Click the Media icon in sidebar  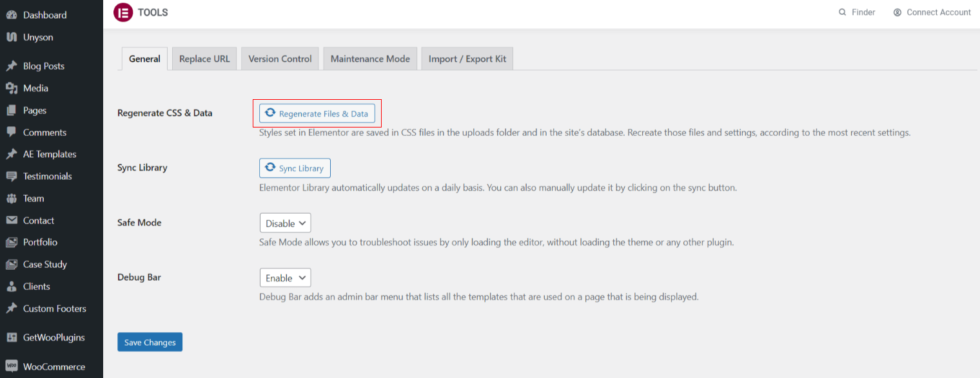click(x=12, y=88)
